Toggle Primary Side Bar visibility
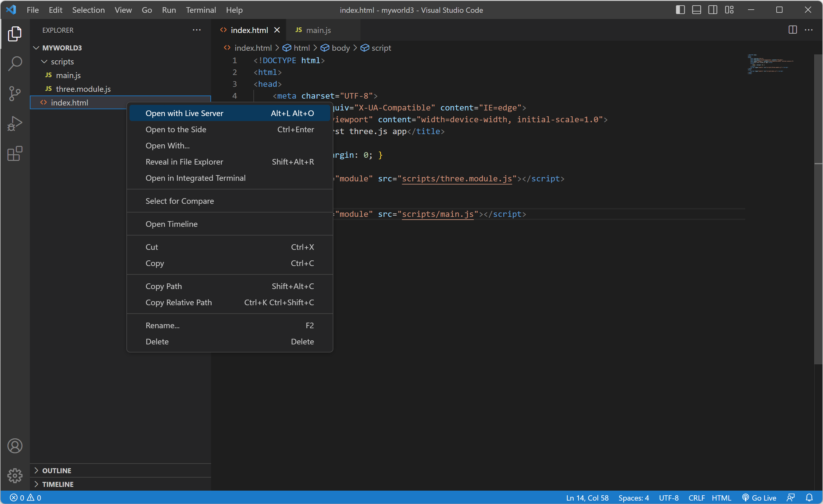Viewport: 823px width, 504px height. (x=680, y=10)
